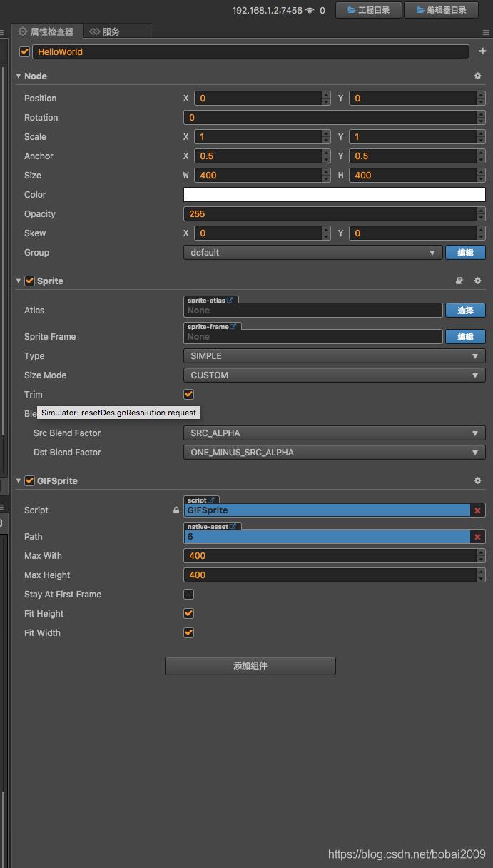Image resolution: width=493 pixels, height=868 pixels.
Task: Click the 选择 button for Atlas
Action: click(x=465, y=311)
